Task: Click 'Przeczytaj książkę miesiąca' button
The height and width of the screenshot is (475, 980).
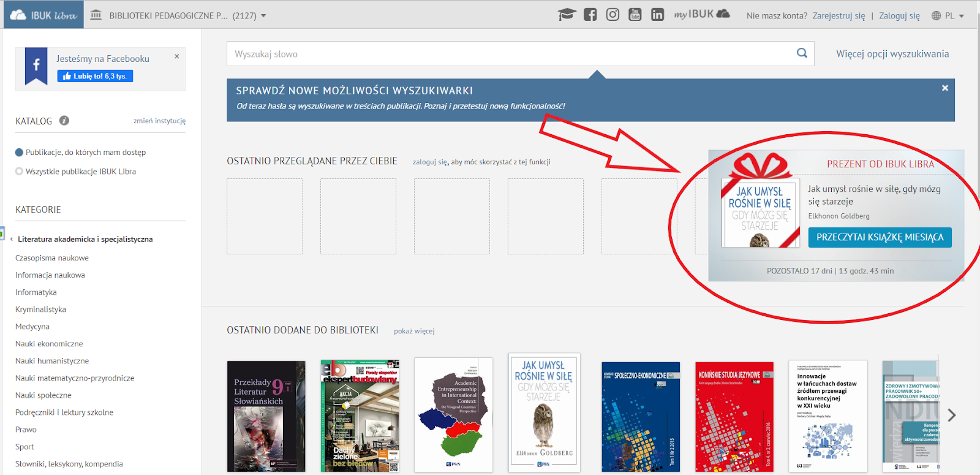Action: click(880, 237)
